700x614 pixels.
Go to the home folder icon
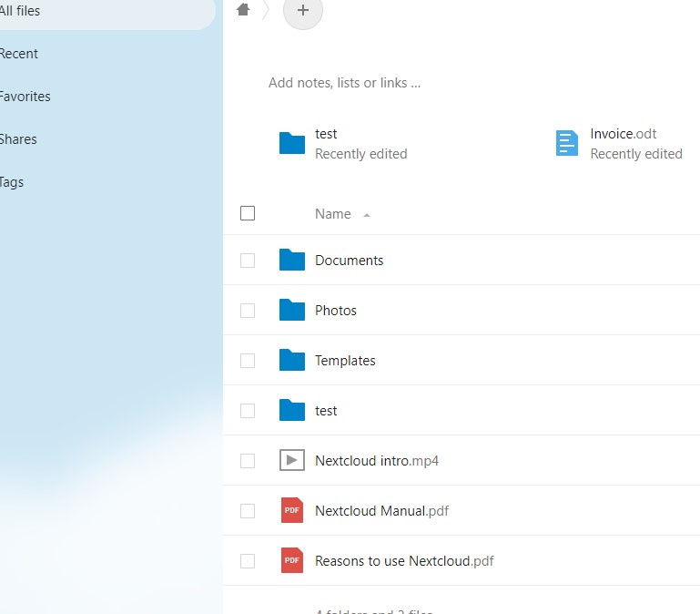click(243, 9)
